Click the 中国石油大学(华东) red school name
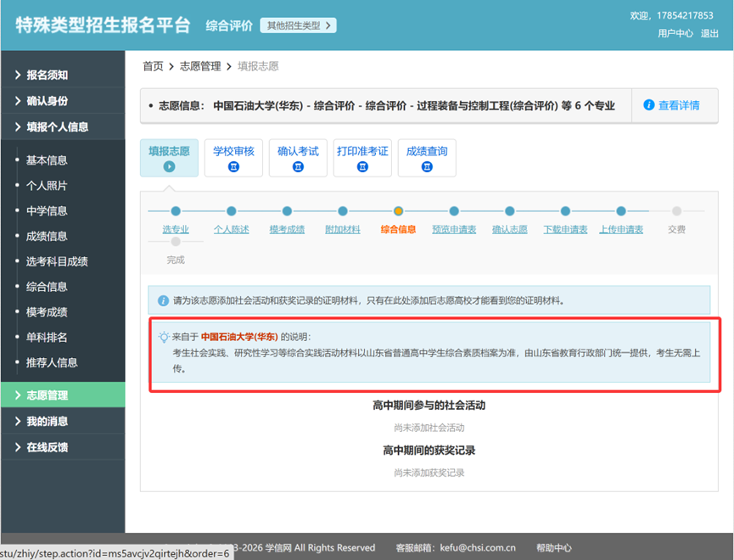Viewport: 734px width, 560px height. tap(239, 337)
